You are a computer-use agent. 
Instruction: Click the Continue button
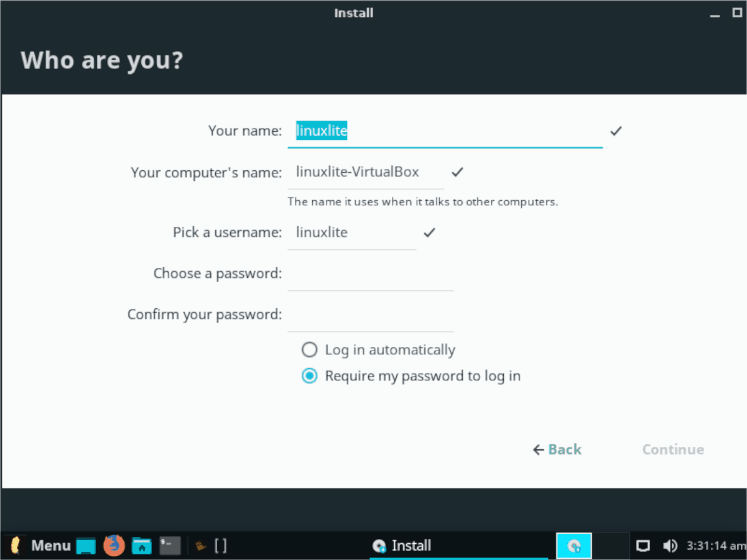pos(673,449)
